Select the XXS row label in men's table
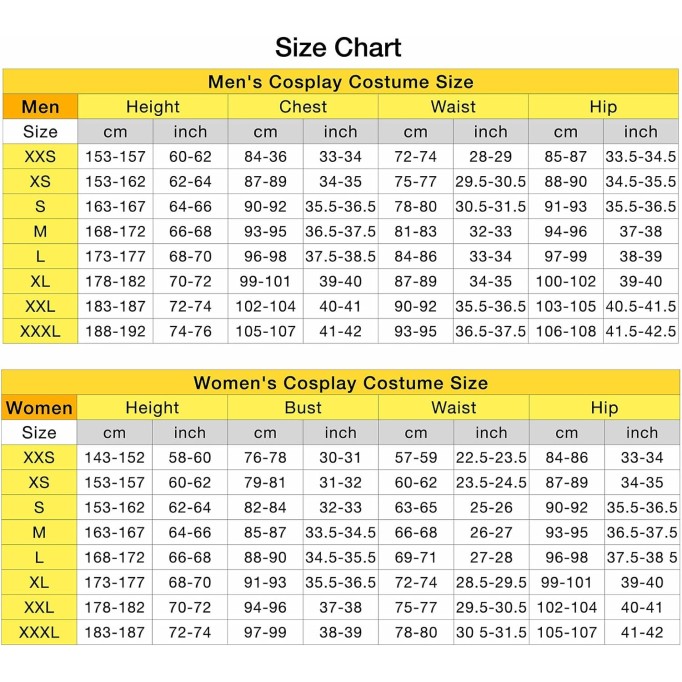The height and width of the screenshot is (682, 682). point(40,157)
